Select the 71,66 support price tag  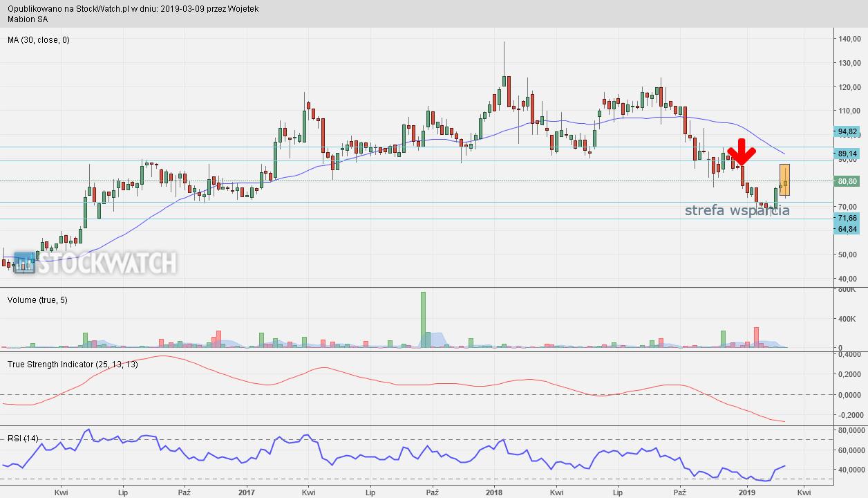(x=847, y=218)
